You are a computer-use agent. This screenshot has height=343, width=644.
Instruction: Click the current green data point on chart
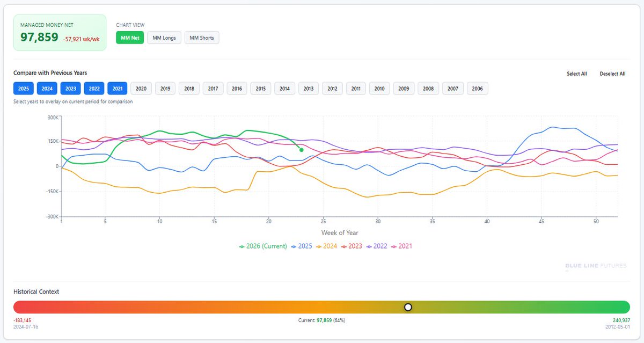point(302,150)
